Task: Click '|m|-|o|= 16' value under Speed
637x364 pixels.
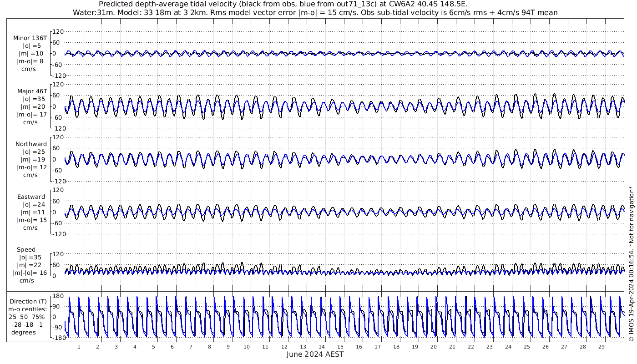Action: click(x=30, y=273)
